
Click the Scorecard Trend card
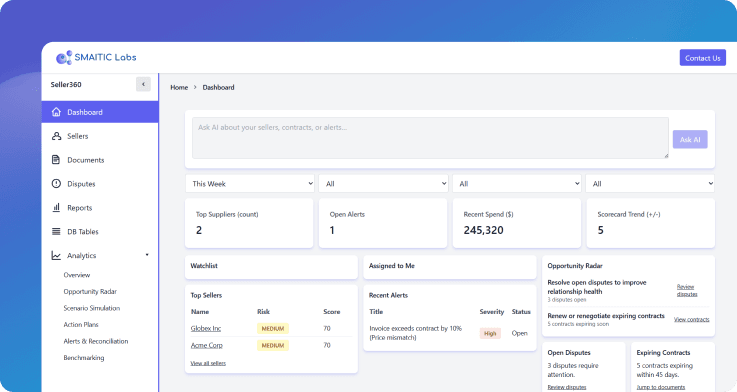[651, 223]
